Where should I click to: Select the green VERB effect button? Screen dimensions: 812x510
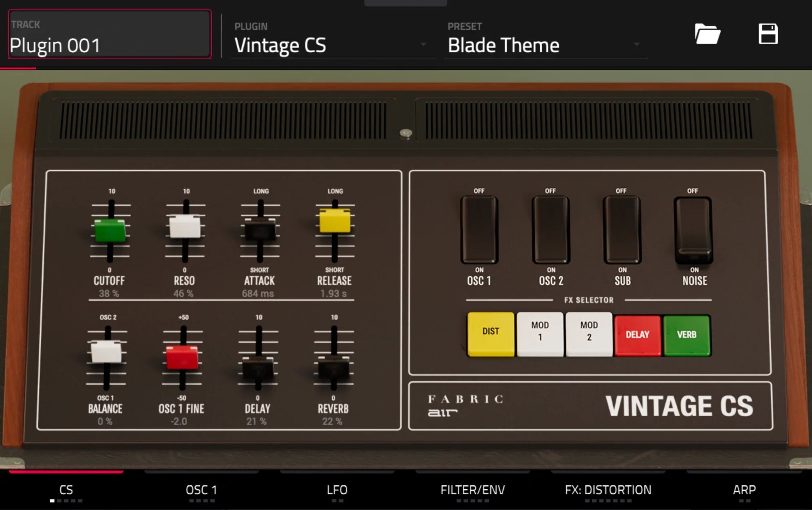pyautogui.click(x=687, y=336)
